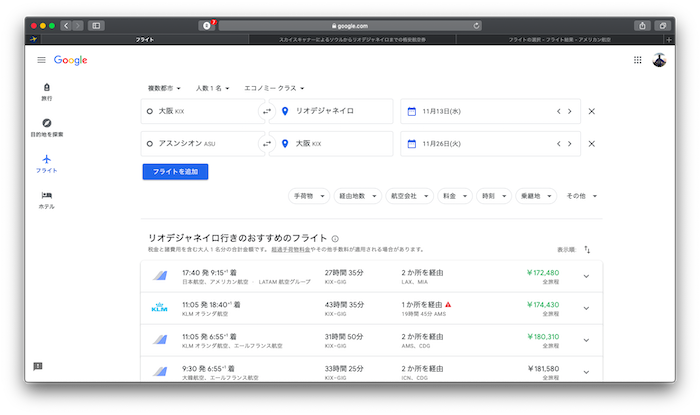Viewport: 700px width, 415px height.
Task: Edit origin field 大阪 KIX first row
Action: coord(203,111)
